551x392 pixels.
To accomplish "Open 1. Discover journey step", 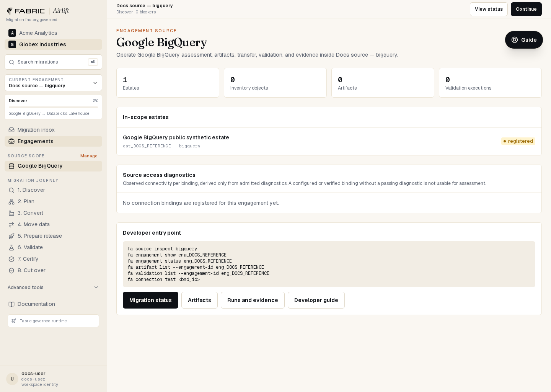I will (53, 190).
